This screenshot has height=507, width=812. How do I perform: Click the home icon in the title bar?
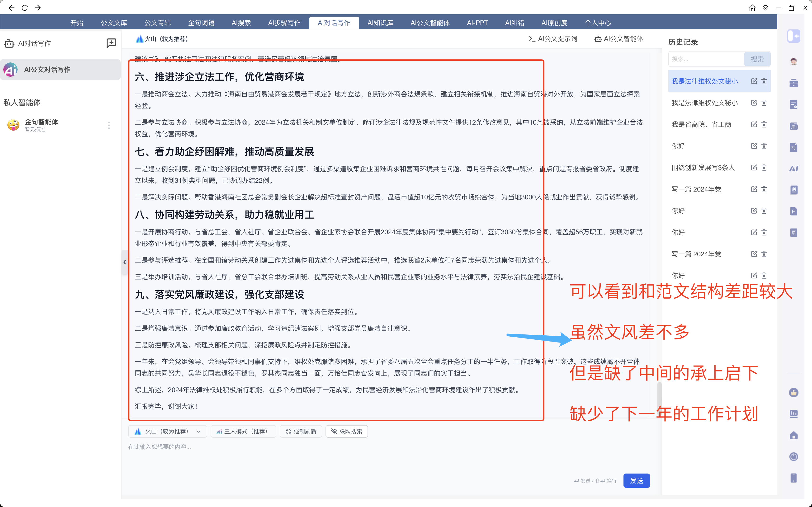tap(752, 8)
